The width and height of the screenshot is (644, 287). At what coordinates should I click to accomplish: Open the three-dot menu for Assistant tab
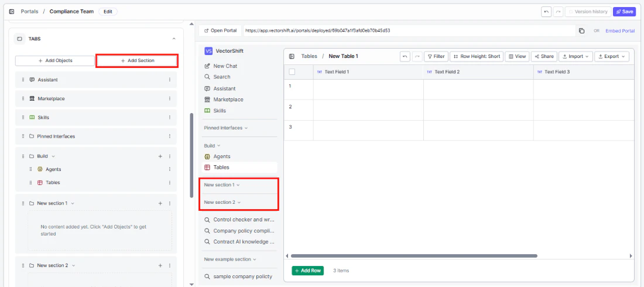click(170, 80)
